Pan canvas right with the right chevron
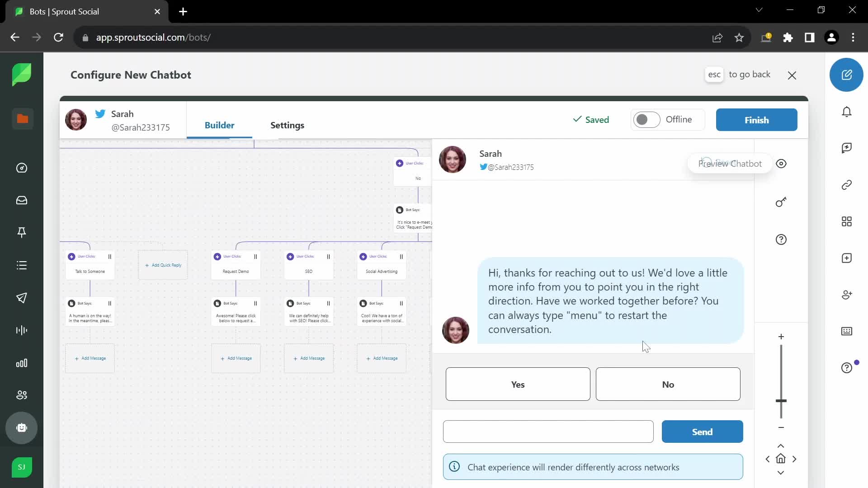This screenshot has height=488, width=868. [794, 459]
